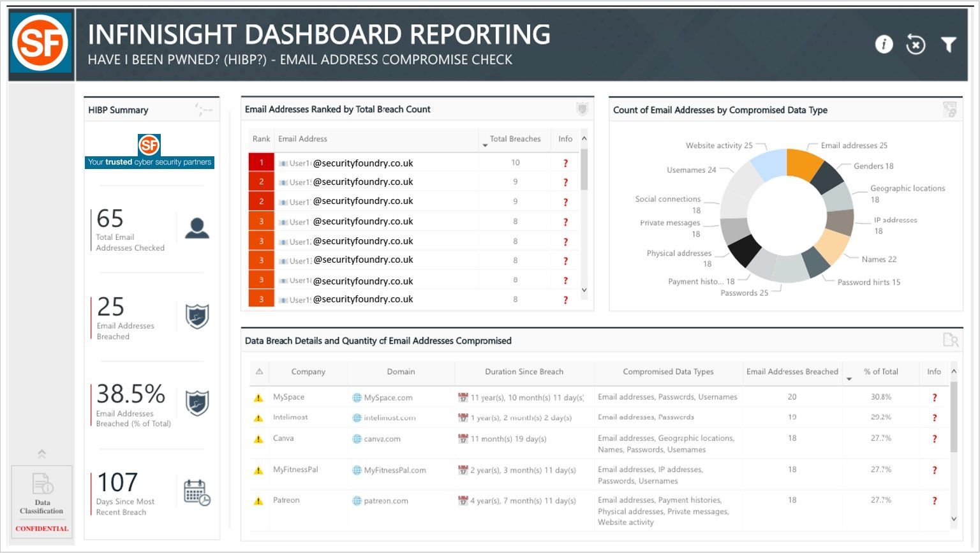Click the "107" days since breach value
980x553 pixels.
(x=117, y=482)
